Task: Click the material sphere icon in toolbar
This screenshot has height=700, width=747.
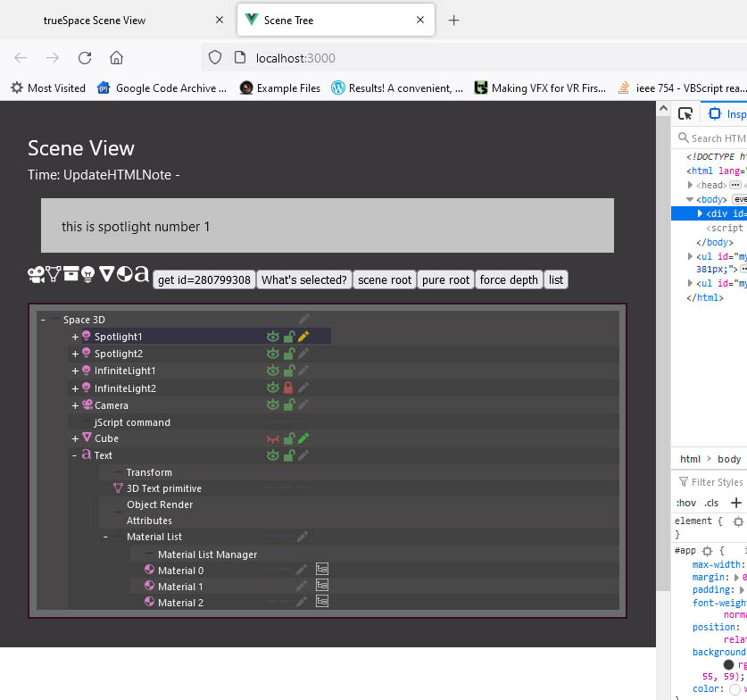Action: (x=124, y=274)
